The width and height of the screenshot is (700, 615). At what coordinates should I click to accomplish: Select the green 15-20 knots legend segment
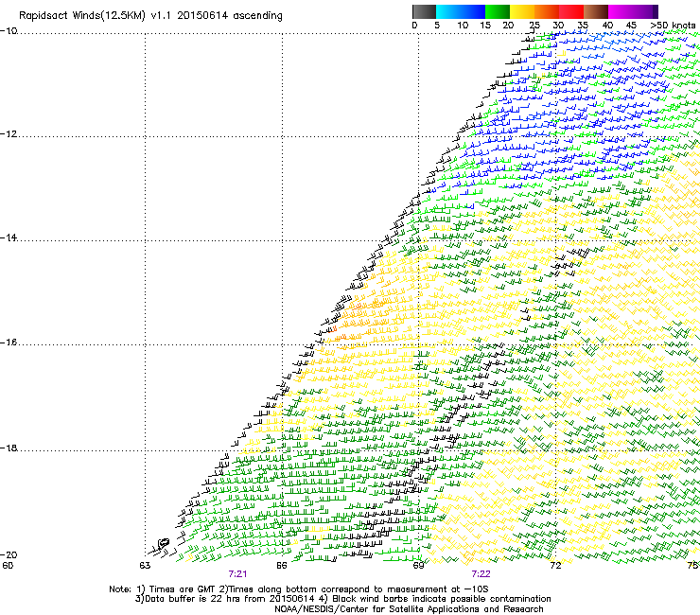pos(498,11)
